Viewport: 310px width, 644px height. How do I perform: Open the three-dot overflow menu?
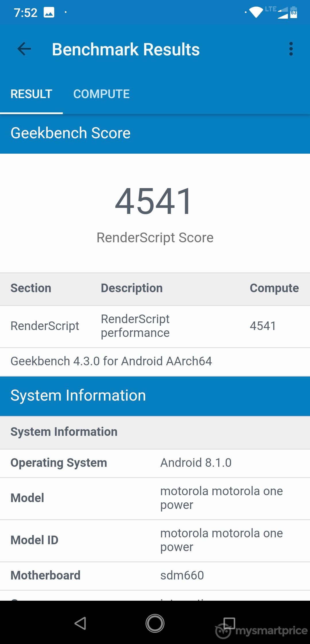click(291, 49)
